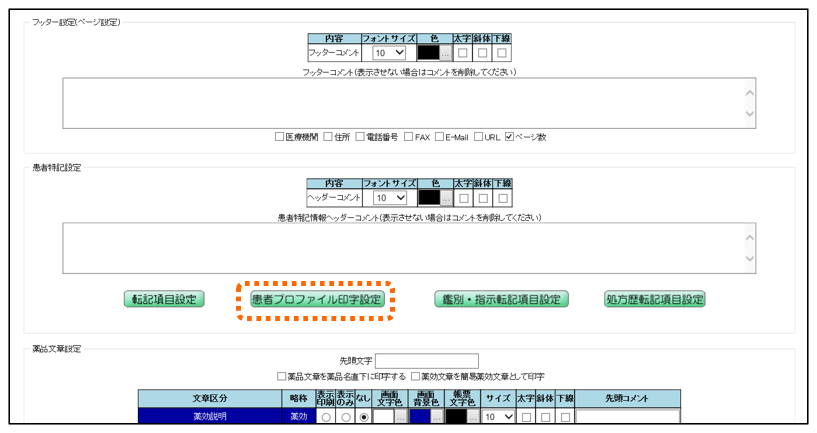
Task: Click the 処方歴転記項目設定 button
Action: [x=655, y=299]
